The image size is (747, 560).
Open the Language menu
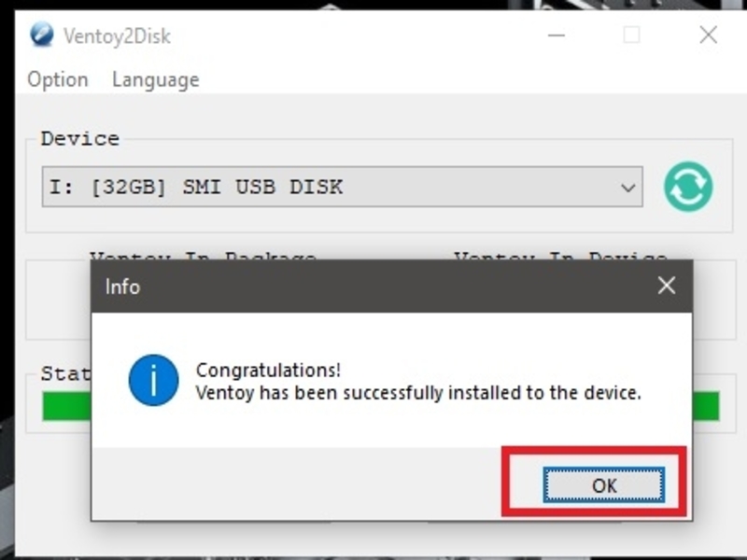click(155, 80)
